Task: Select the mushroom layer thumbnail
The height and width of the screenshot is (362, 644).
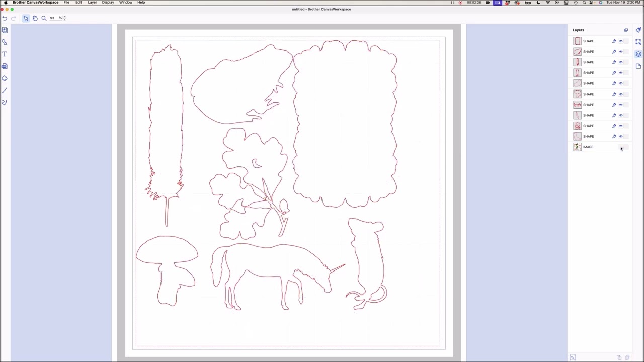Action: click(577, 94)
